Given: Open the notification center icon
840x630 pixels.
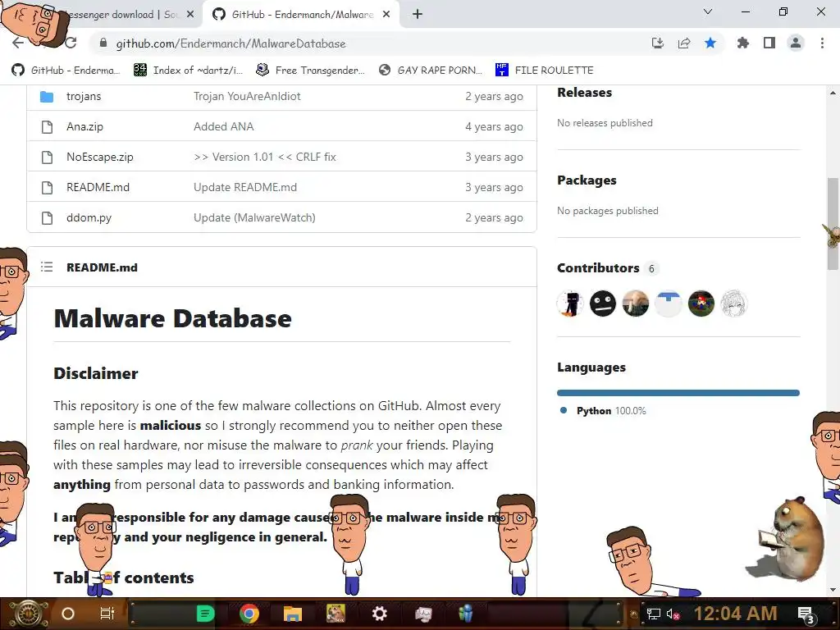Looking at the screenshot, I should pyautogui.click(x=806, y=615).
